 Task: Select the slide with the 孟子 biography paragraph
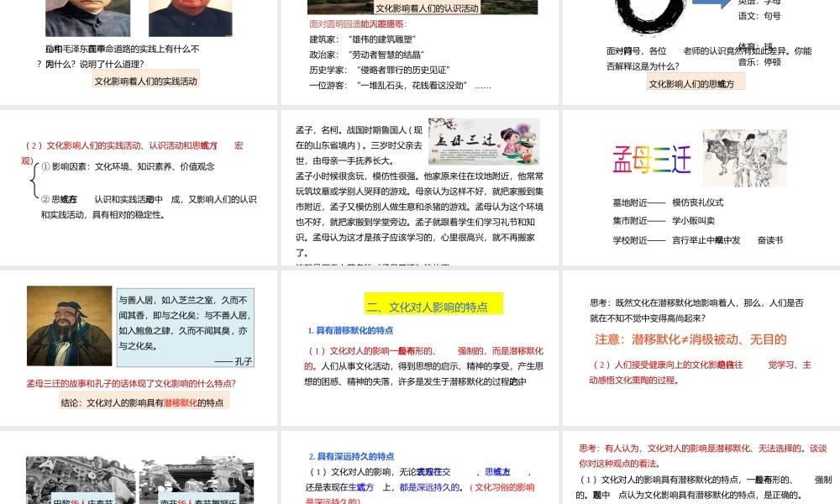click(x=419, y=187)
